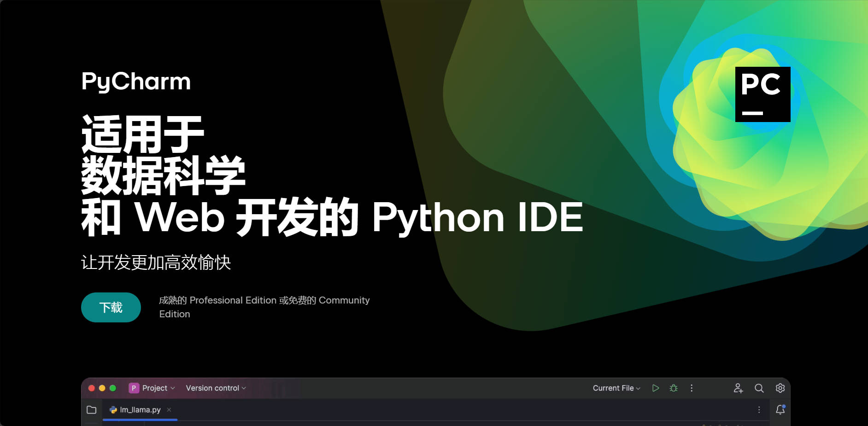Click the yellow minimize window dot
Image resolution: width=868 pixels, height=426 pixels.
coord(102,388)
